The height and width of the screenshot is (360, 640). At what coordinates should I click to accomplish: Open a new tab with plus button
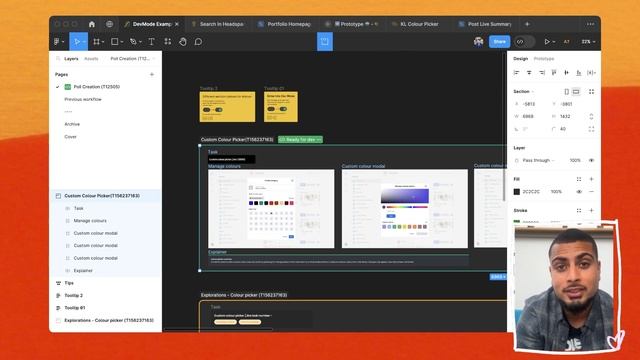point(527,24)
